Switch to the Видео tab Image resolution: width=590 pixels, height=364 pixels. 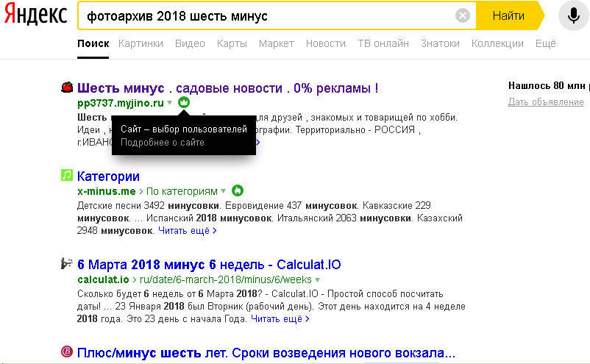[190, 43]
